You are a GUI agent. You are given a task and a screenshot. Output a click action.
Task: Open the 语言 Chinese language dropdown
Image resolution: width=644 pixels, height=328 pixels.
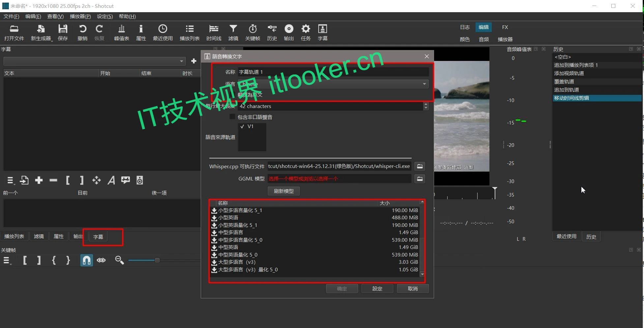(333, 84)
